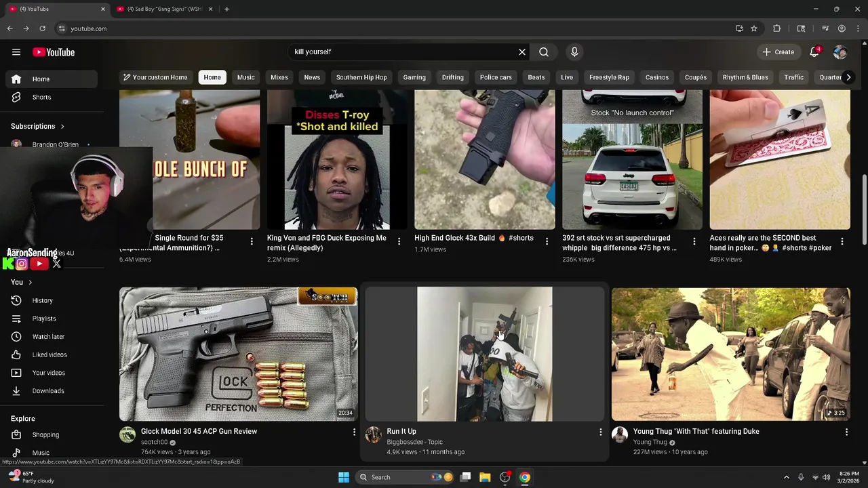
Task: Click the YouTube logo
Action: pyautogui.click(x=54, y=52)
